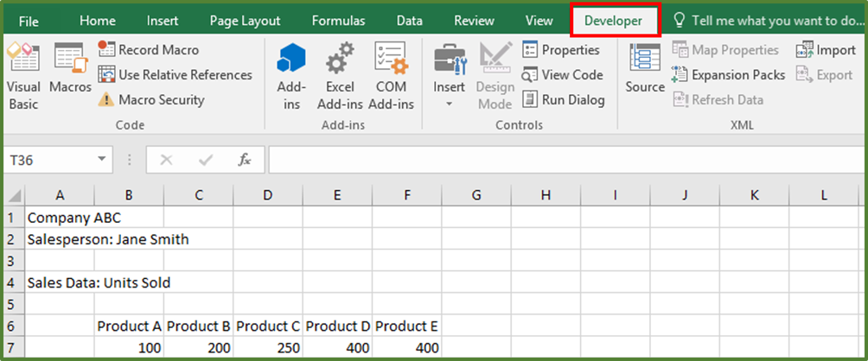This screenshot has height=361, width=868.
Task: Open the Formulas ribbon tab
Action: click(x=338, y=21)
